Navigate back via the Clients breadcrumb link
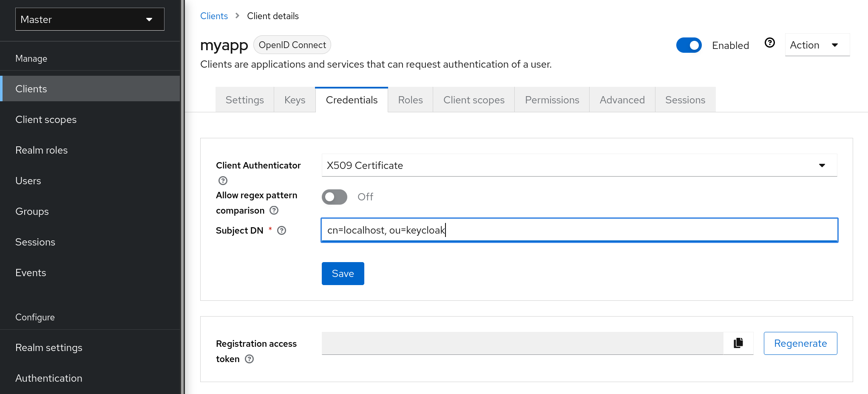The height and width of the screenshot is (394, 868). (214, 16)
